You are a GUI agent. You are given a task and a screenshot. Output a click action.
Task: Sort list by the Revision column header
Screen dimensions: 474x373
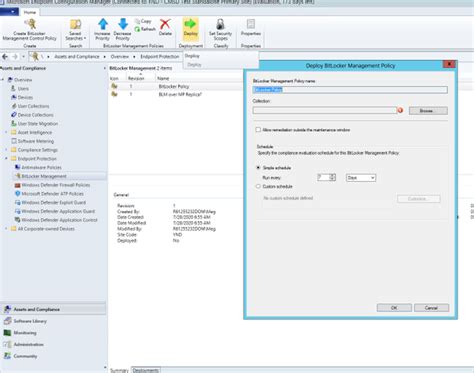pos(136,78)
